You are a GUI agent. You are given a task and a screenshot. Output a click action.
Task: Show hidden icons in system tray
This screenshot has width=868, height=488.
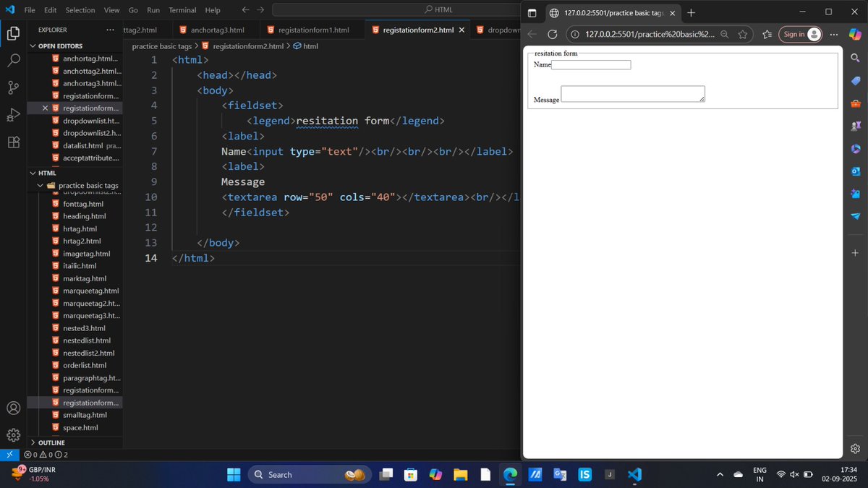719,475
